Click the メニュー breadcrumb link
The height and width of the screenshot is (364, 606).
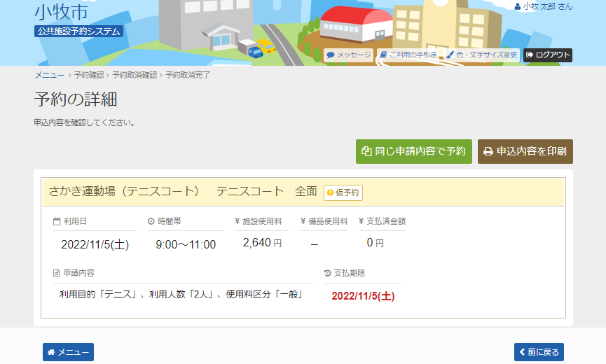(49, 75)
